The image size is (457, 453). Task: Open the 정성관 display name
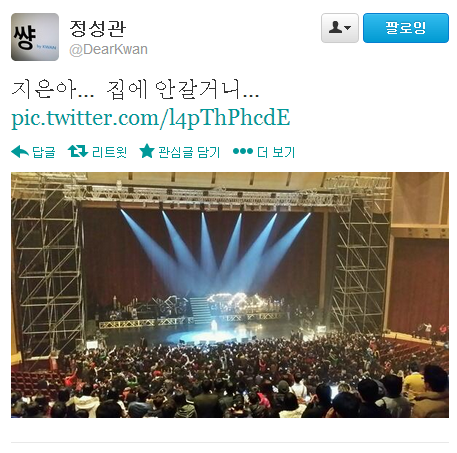pyautogui.click(x=98, y=29)
